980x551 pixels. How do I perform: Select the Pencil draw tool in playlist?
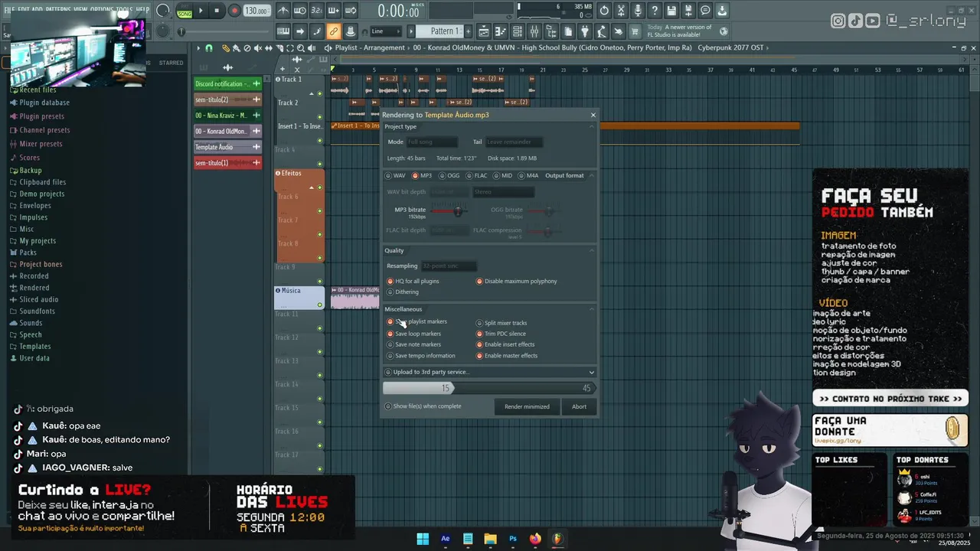point(225,47)
